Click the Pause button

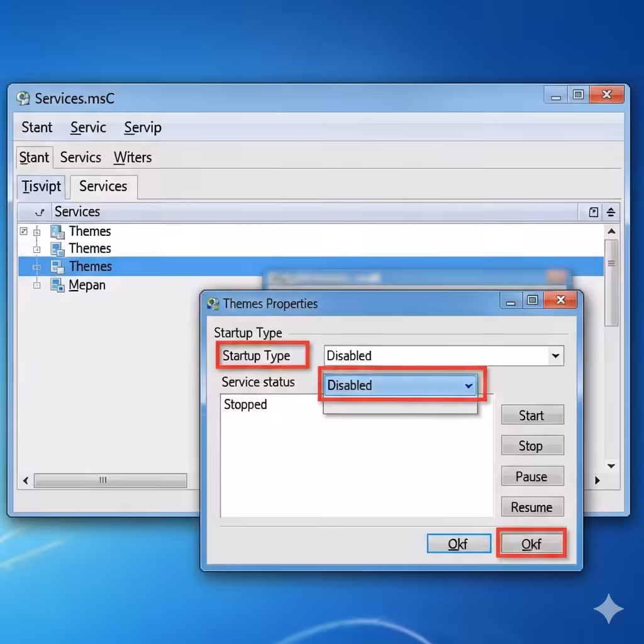[x=532, y=477]
